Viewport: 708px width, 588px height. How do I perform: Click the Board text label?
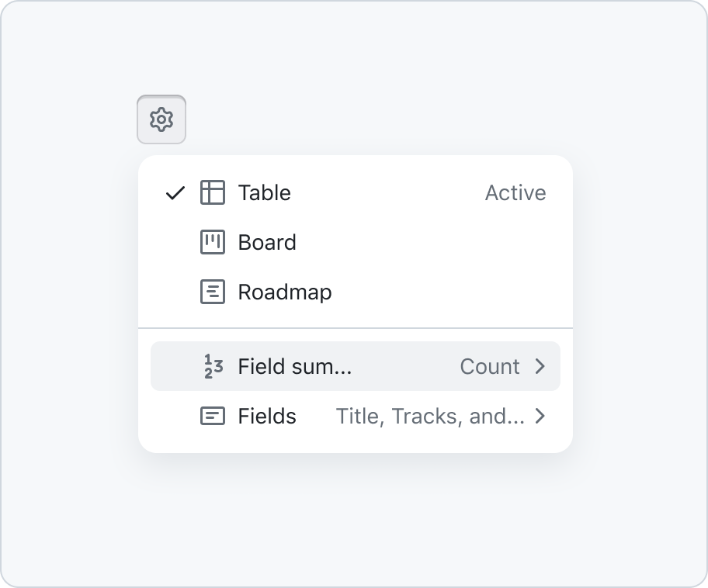point(267,242)
